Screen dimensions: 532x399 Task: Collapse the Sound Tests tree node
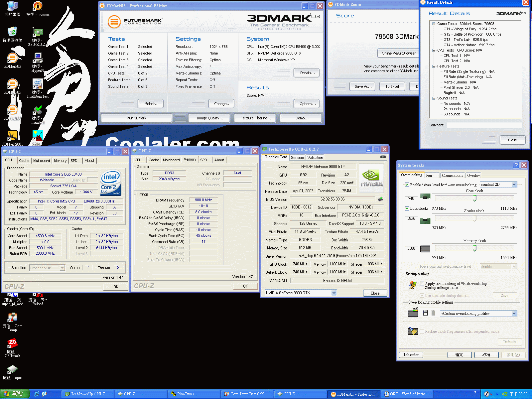434,98
